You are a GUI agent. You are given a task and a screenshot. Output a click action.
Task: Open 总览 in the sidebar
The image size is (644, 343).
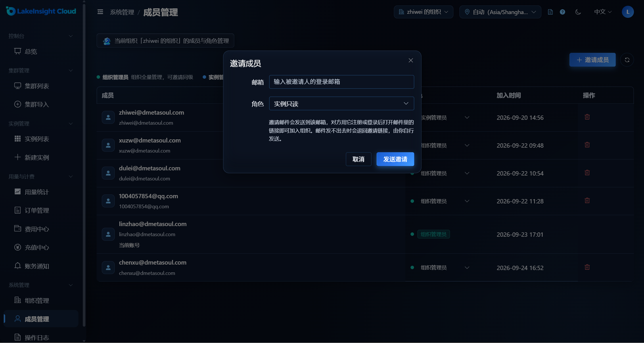[x=41, y=51]
